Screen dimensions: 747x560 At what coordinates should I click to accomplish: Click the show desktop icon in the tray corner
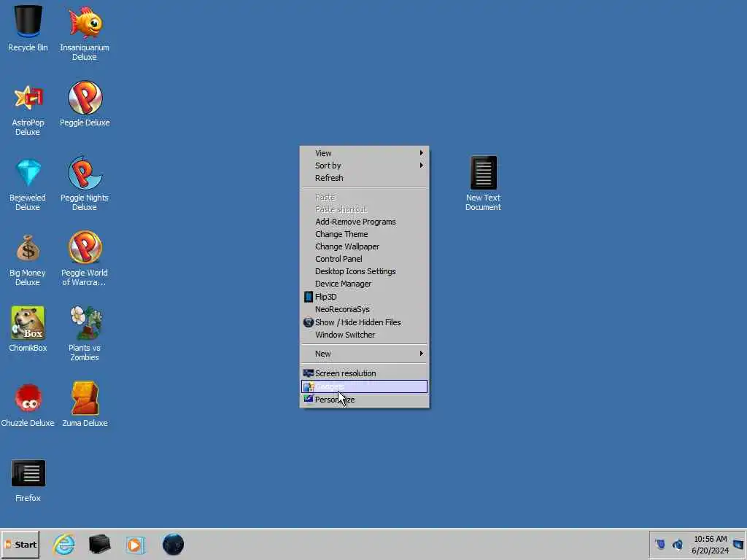(738, 544)
